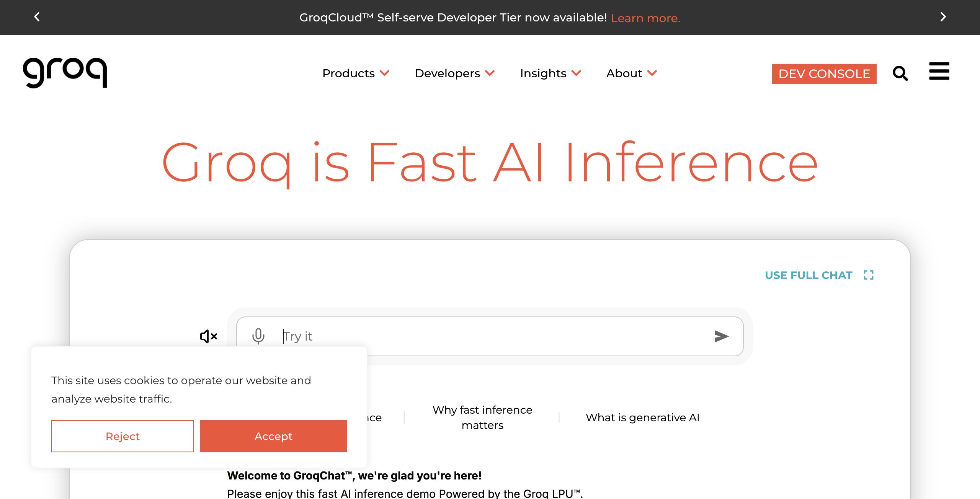Open site search magnifier icon
This screenshot has width=980, height=499.
[x=900, y=73]
